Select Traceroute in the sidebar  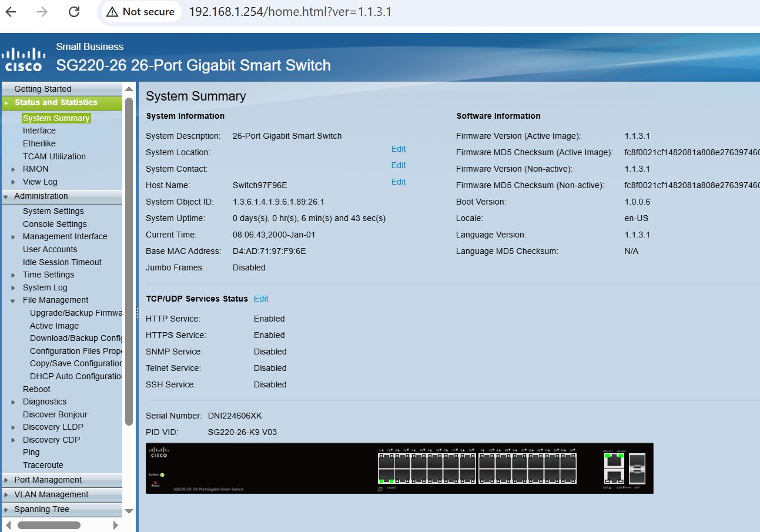[43, 465]
